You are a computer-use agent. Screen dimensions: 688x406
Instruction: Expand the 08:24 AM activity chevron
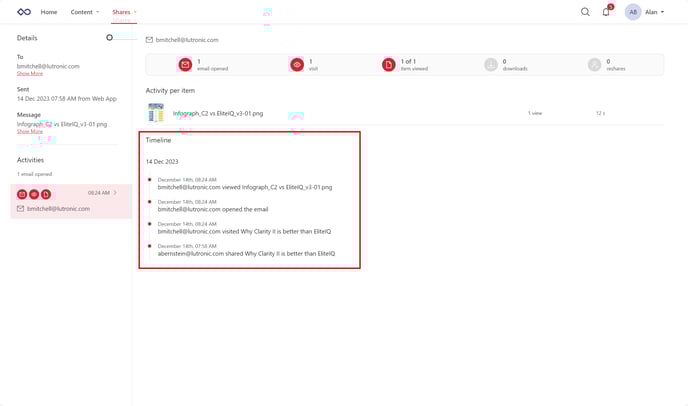click(116, 193)
